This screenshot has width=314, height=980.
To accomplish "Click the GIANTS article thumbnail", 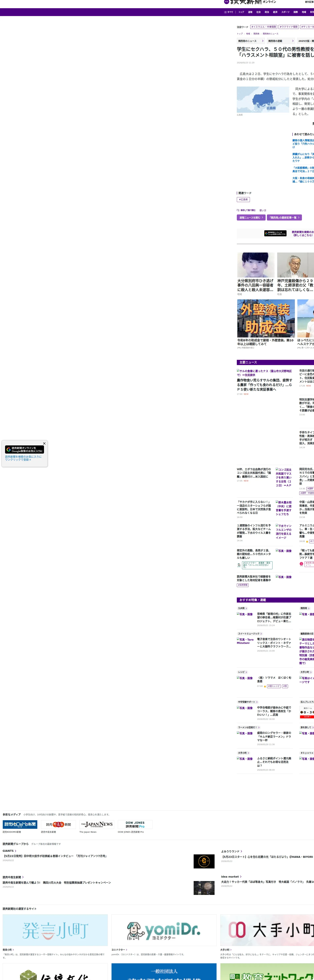I will coord(204,861).
